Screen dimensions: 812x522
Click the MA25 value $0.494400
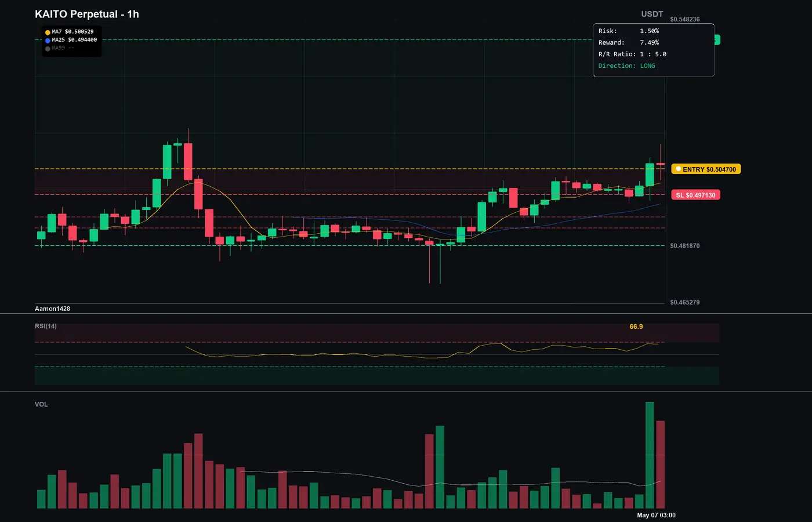tap(82, 40)
